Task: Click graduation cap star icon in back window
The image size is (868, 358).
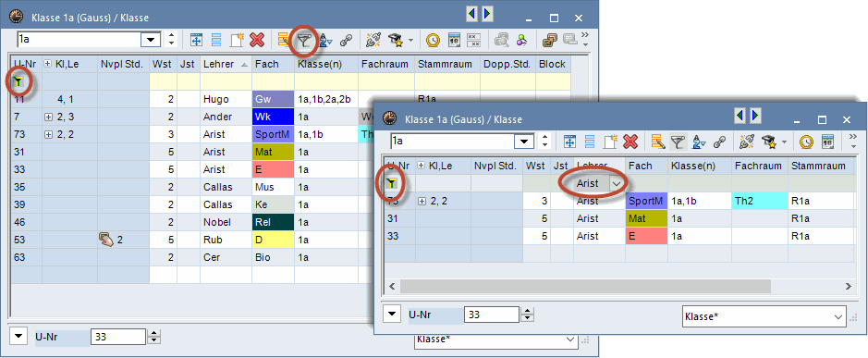Action: coord(396,40)
